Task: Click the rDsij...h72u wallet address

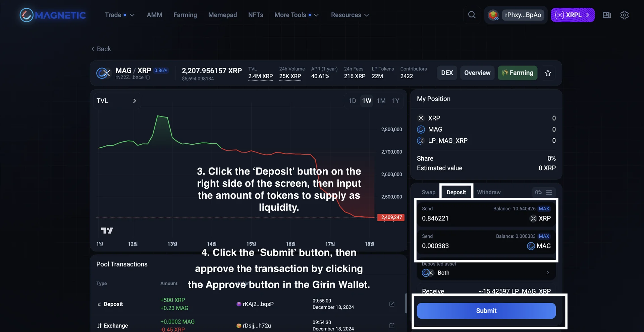Action: [x=257, y=326]
